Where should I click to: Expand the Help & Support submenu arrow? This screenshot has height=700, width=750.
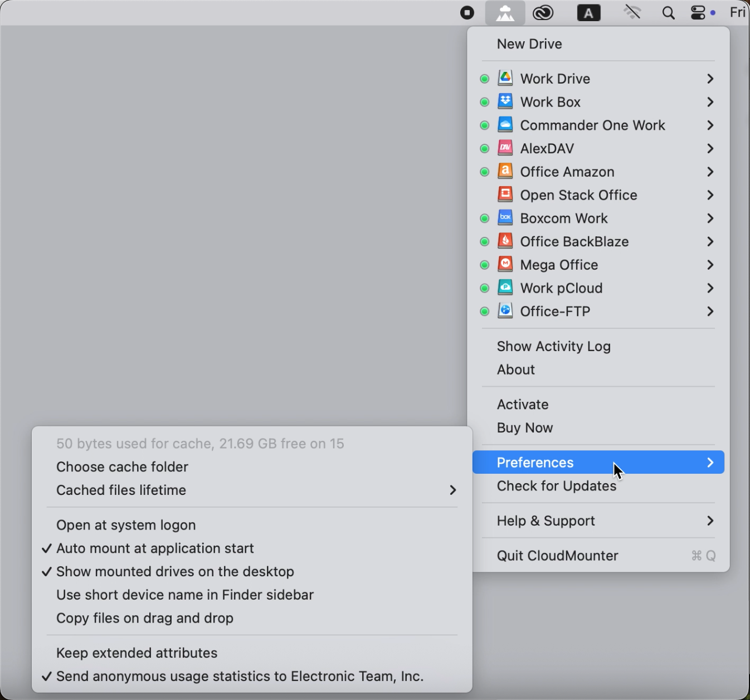click(x=710, y=521)
